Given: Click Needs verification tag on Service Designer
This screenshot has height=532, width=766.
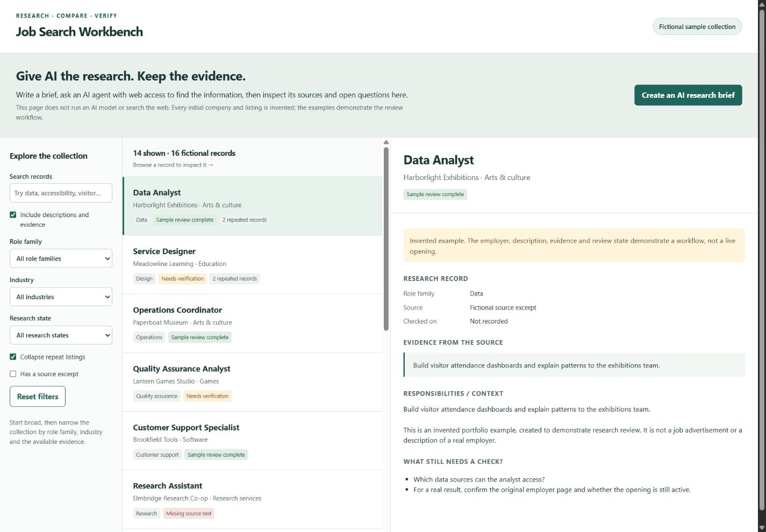Looking at the screenshot, I should (x=183, y=278).
